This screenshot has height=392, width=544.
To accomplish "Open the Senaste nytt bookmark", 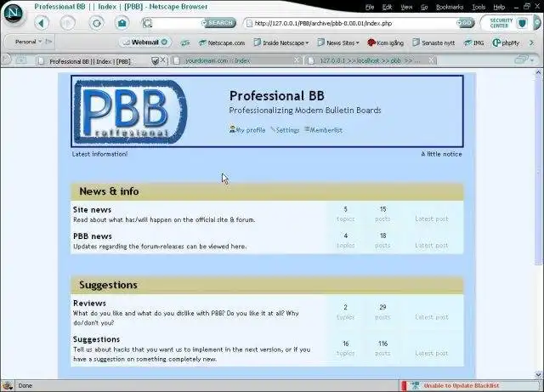I will click(433, 43).
